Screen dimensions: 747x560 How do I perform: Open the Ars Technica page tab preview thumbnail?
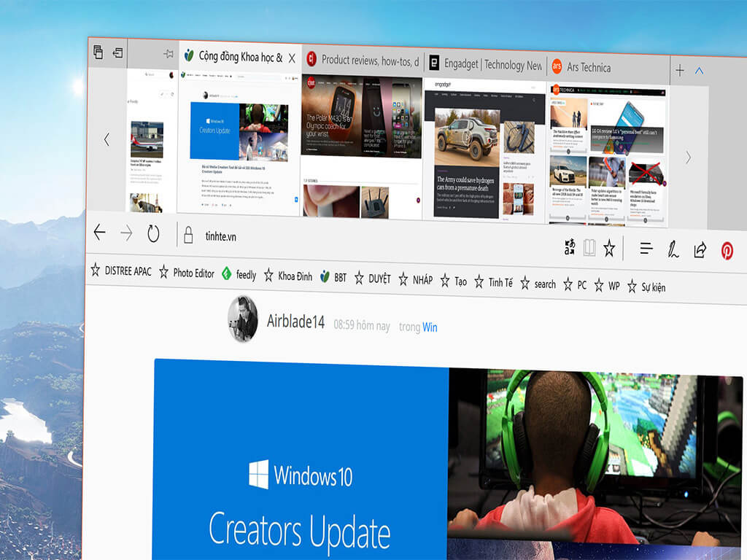[608, 155]
